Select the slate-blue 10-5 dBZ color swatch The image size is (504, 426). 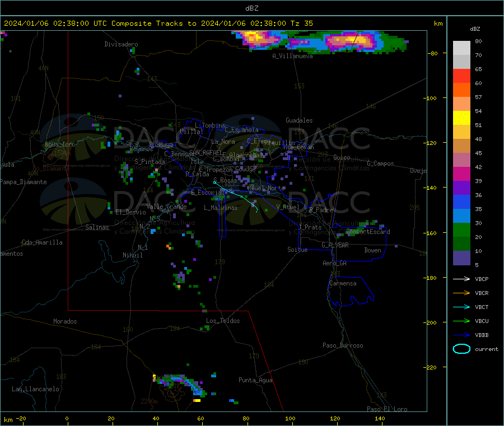click(461, 258)
